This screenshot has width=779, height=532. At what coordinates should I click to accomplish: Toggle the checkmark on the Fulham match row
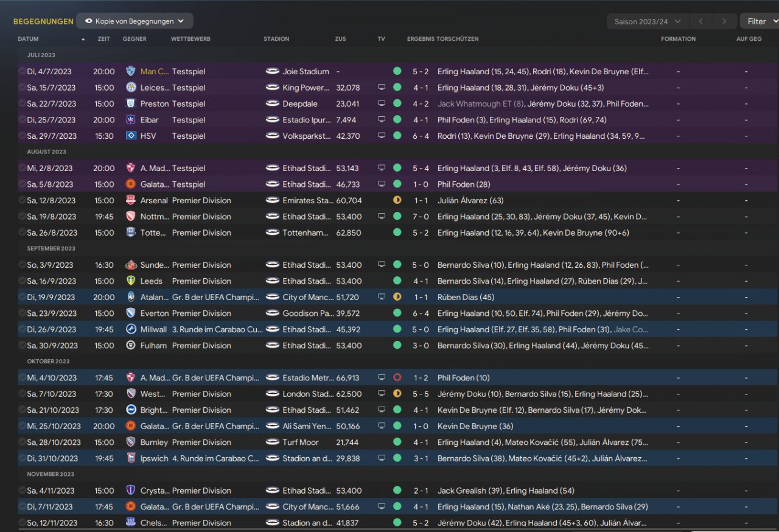click(x=22, y=346)
